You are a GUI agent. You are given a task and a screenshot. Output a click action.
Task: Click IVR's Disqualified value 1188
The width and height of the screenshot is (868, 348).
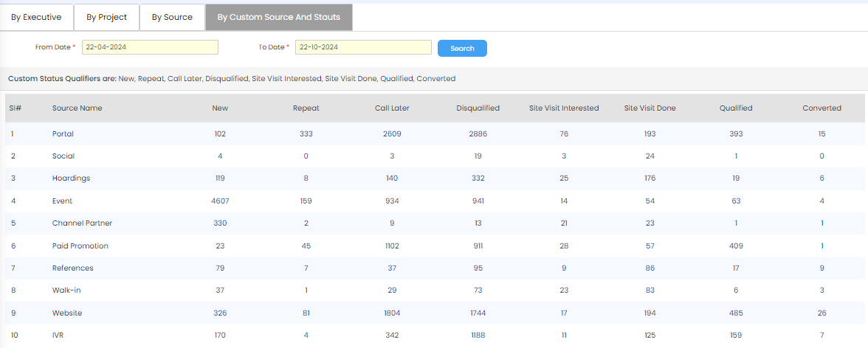click(478, 335)
